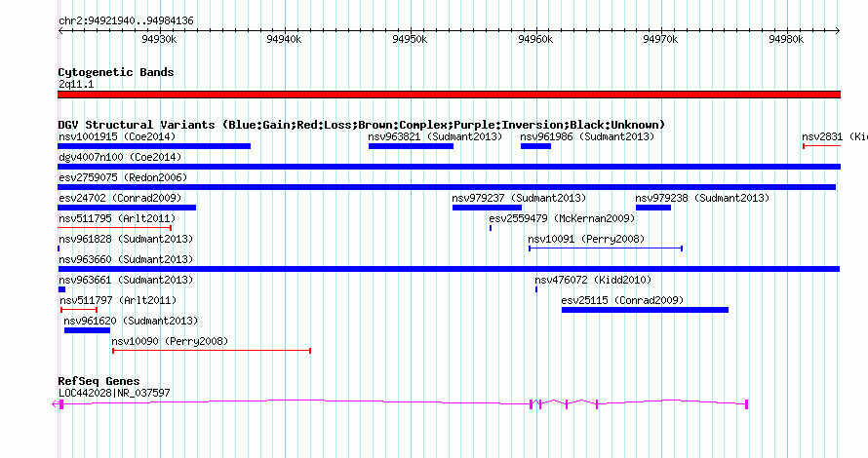Viewport: 868px width, 458px height.
Task: Select the blue bar under nsv1001915
Action: (x=154, y=146)
